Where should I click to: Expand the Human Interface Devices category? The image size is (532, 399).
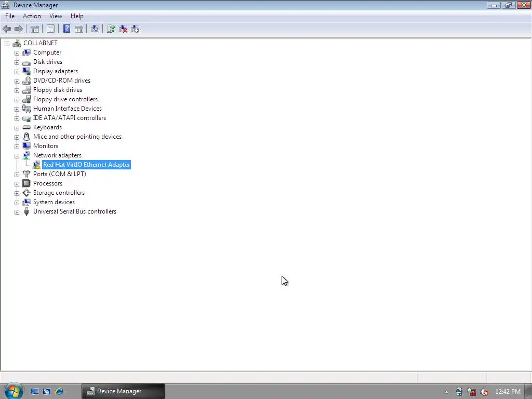pyautogui.click(x=17, y=109)
